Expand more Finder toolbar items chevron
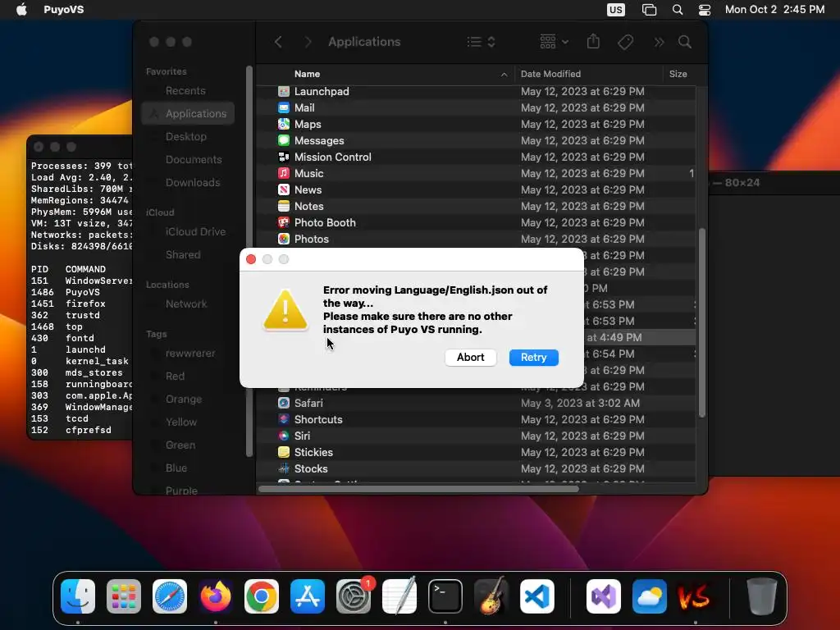The width and height of the screenshot is (840, 630). tap(659, 42)
